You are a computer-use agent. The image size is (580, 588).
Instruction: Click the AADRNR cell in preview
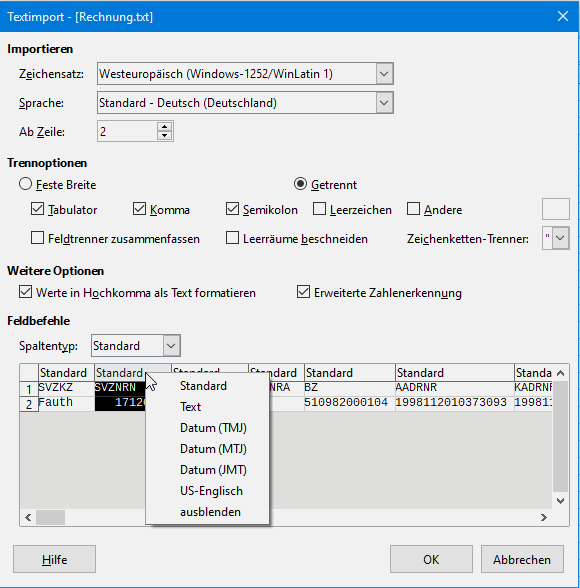point(455,387)
